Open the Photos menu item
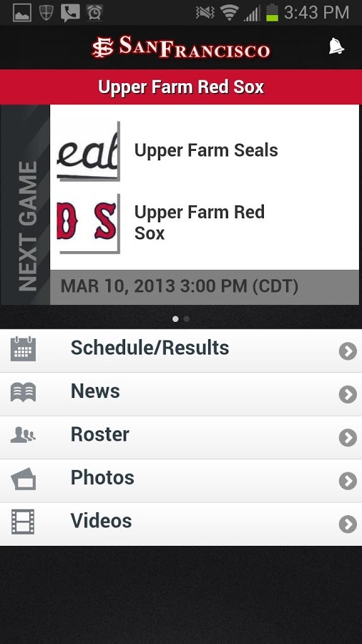362x644 pixels. [181, 481]
